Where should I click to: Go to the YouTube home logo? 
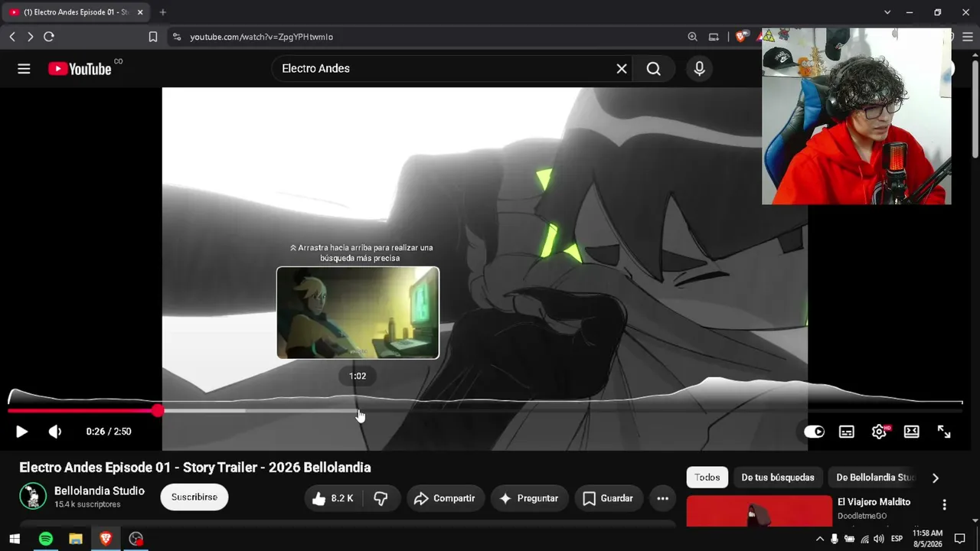pyautogui.click(x=80, y=69)
